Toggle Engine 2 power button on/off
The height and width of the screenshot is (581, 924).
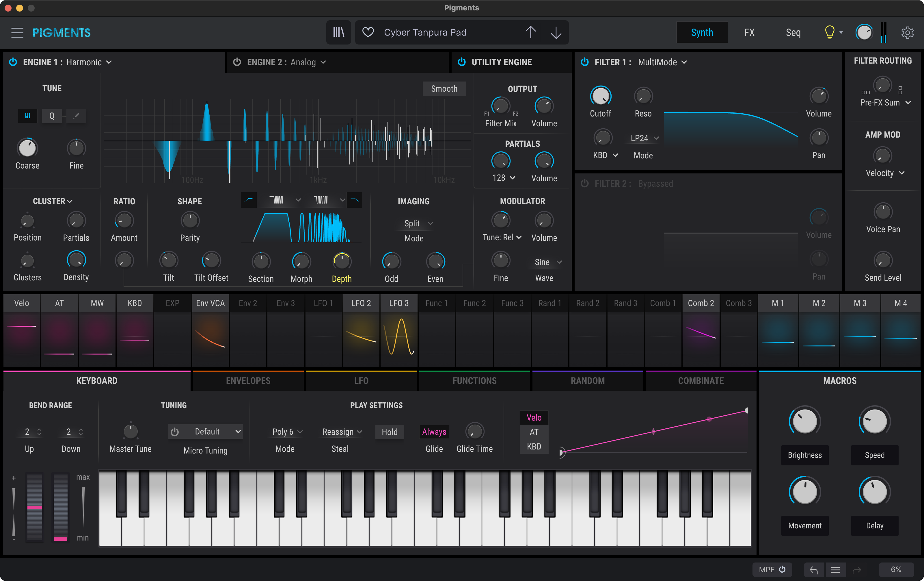point(237,62)
